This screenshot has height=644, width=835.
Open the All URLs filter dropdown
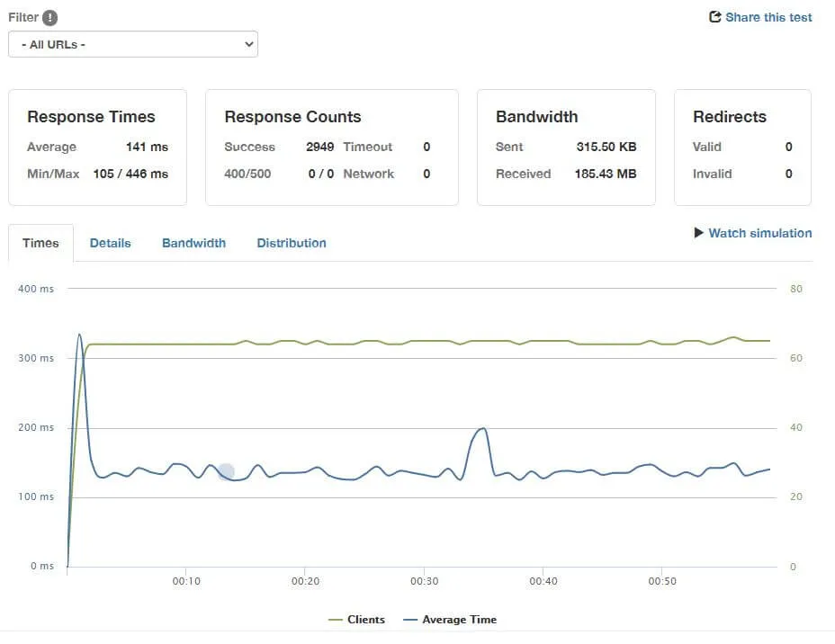pyautogui.click(x=133, y=44)
